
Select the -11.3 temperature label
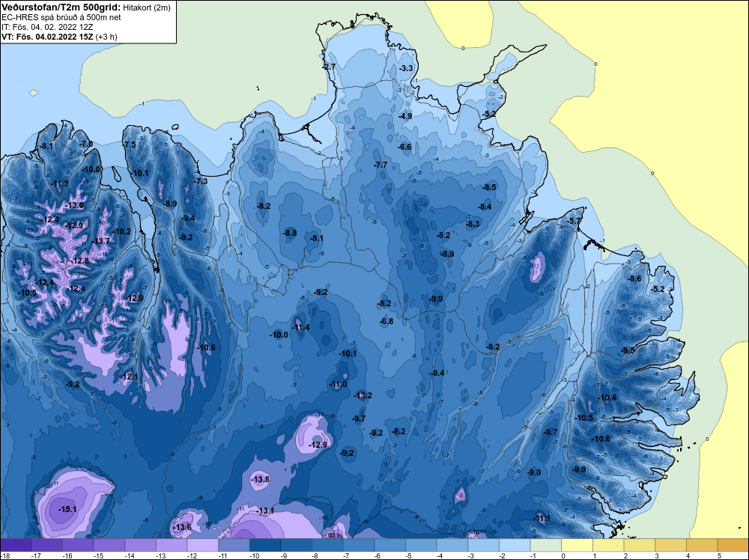59,184
